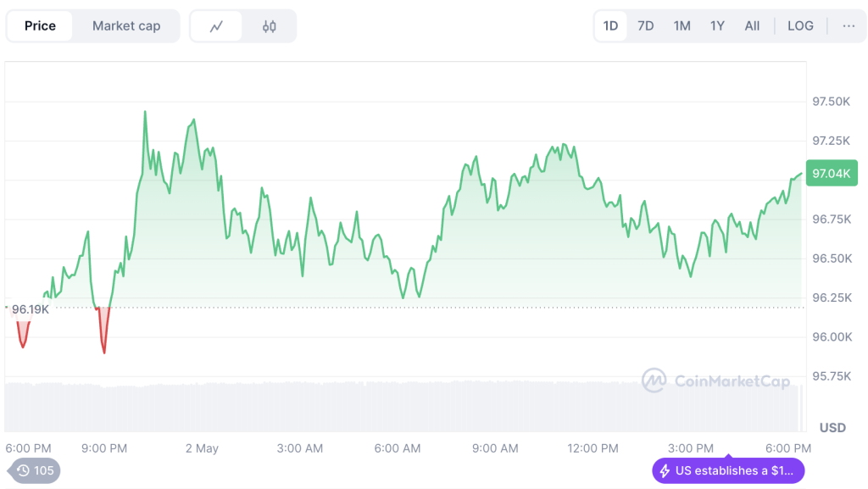868x489 pixels.
Task: Select the Market cap tab
Action: tap(126, 26)
